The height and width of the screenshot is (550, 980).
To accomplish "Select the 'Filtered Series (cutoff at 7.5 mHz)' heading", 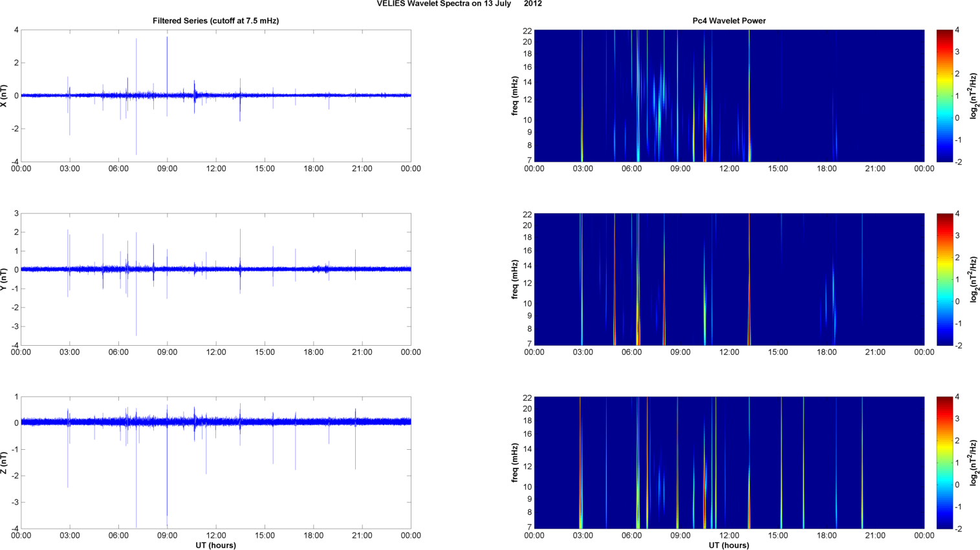I will (215, 21).
